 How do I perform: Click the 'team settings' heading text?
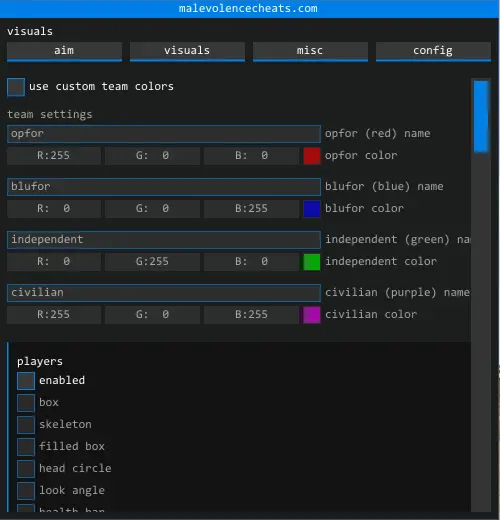point(50,115)
